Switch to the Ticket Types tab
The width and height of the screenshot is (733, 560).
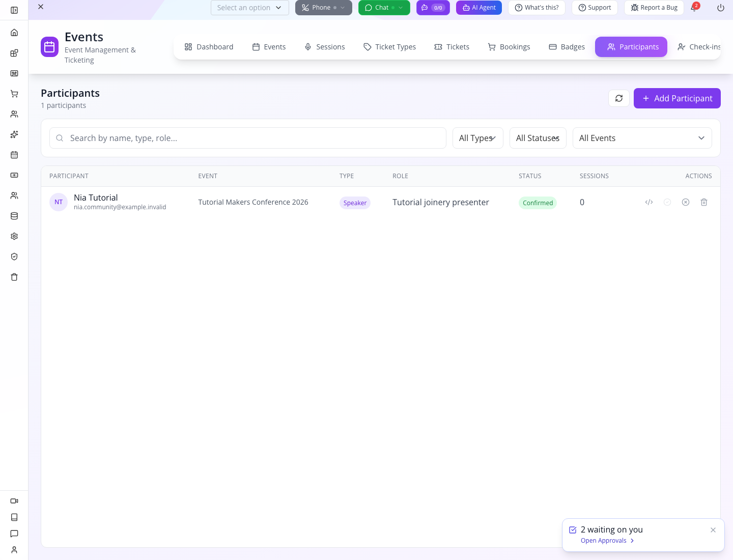point(389,47)
